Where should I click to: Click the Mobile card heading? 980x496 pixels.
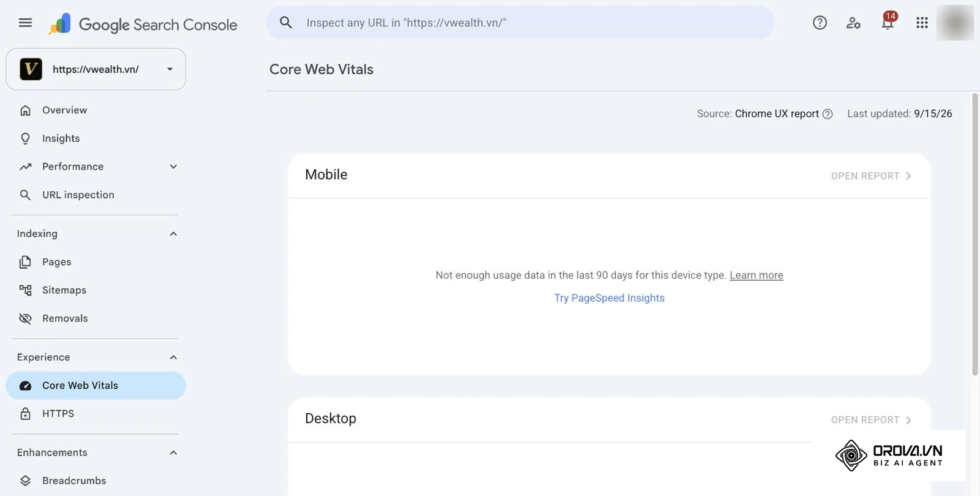coord(326,175)
